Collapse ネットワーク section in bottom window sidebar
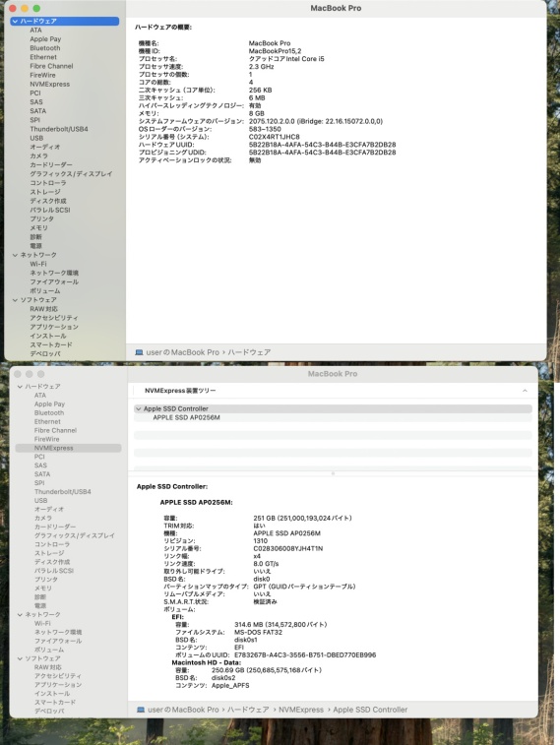This screenshot has width=560, height=745. tap(20, 615)
